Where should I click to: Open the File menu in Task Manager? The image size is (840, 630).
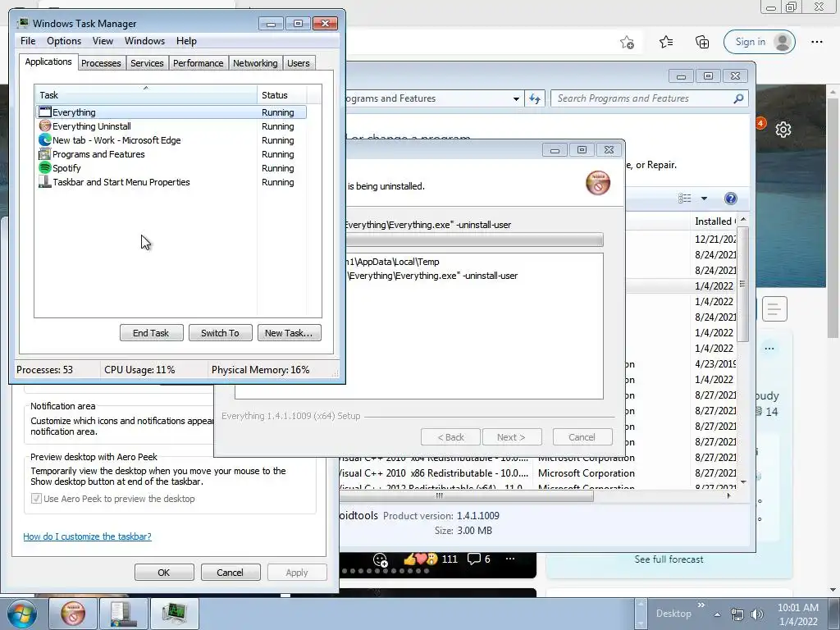28,41
